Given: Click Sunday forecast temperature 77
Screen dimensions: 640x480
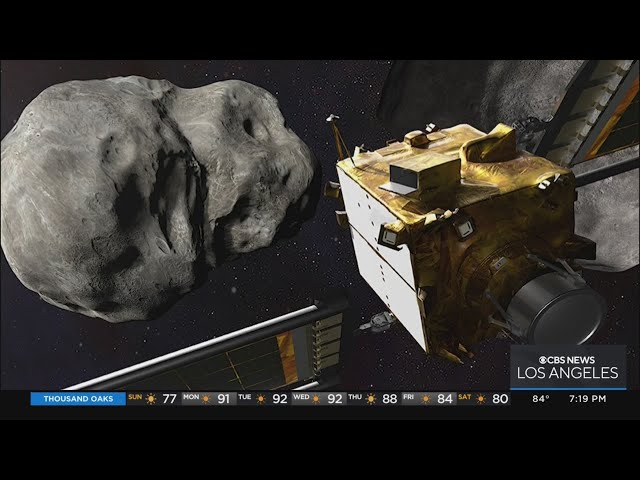Looking at the screenshot, I should 169,399.
